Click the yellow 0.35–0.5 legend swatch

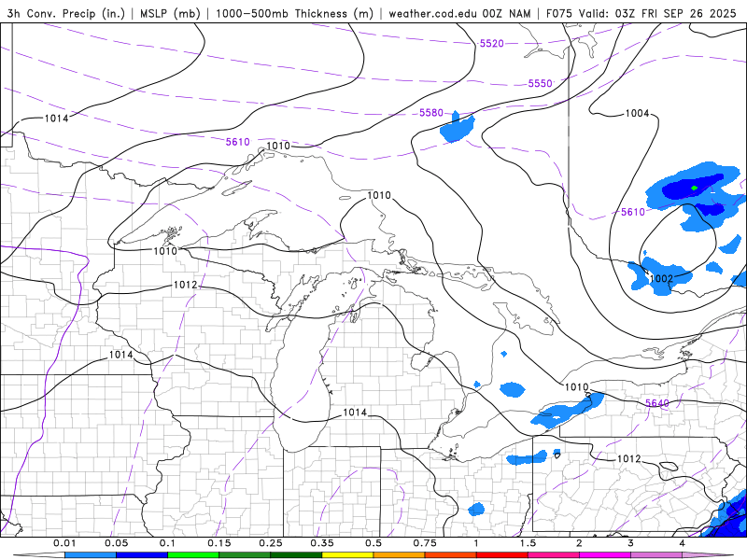pos(347,555)
